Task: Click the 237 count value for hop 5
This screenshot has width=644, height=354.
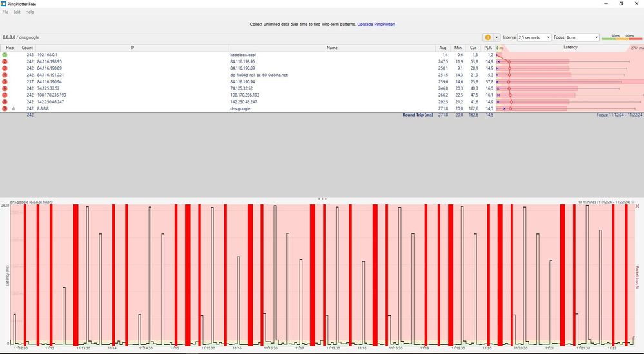Action: 30,82
